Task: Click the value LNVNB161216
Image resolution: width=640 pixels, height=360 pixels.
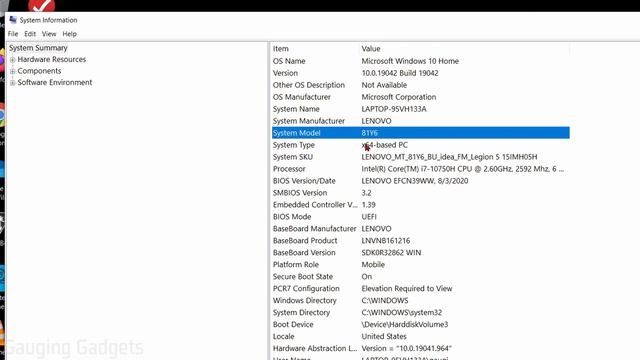Action: tap(386, 240)
